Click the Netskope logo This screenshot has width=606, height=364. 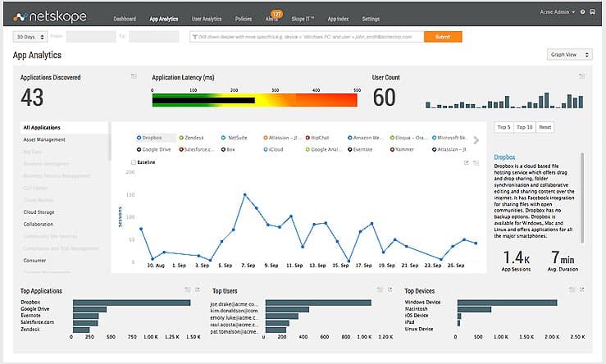coord(49,16)
